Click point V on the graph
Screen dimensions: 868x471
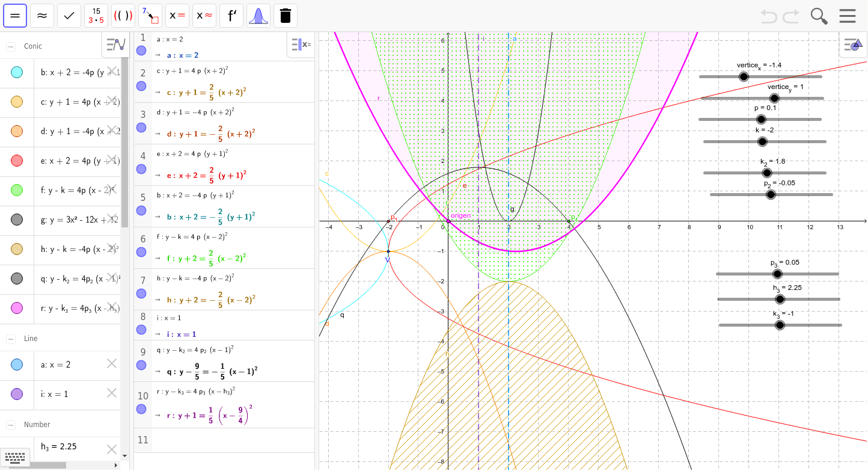[388, 251]
